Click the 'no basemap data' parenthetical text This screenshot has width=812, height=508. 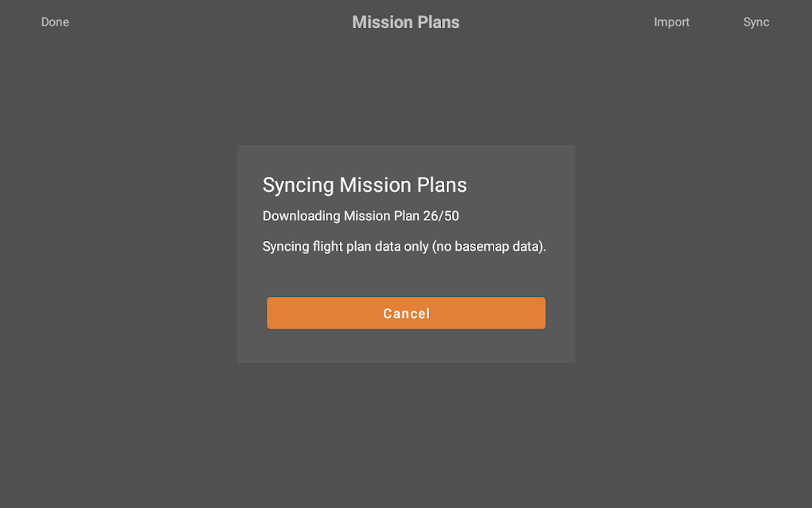tap(489, 247)
